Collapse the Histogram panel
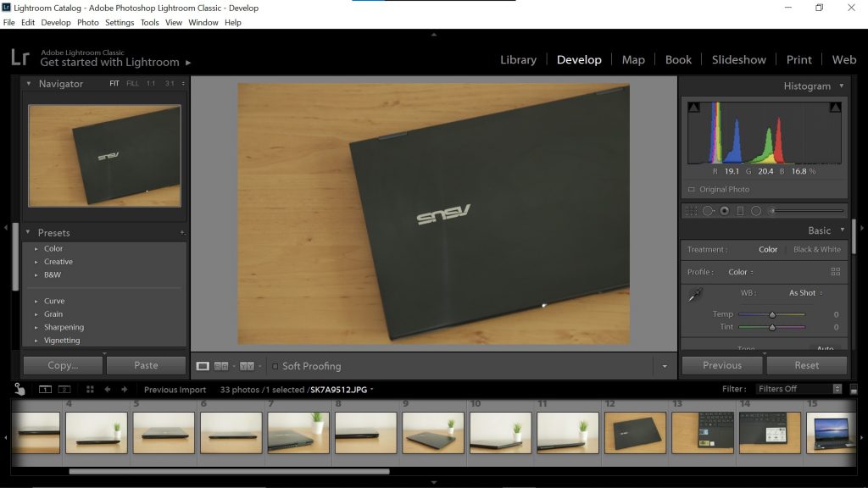 click(x=842, y=86)
